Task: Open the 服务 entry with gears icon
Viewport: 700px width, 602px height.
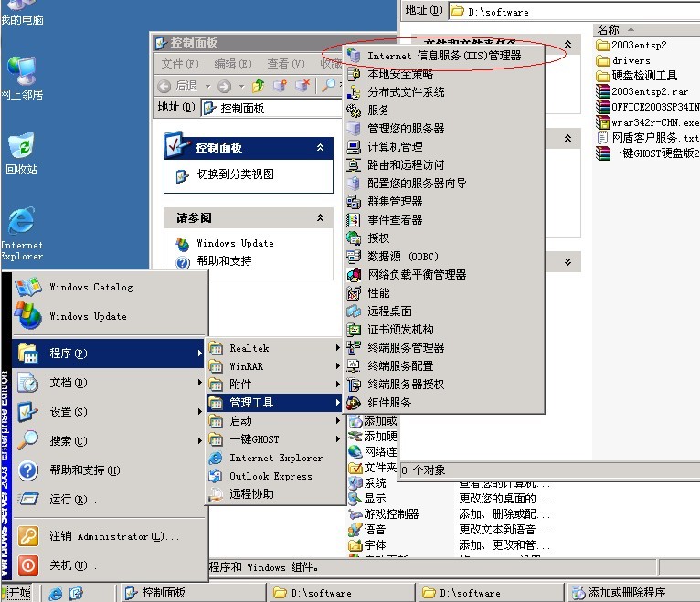Action: click(x=444, y=111)
